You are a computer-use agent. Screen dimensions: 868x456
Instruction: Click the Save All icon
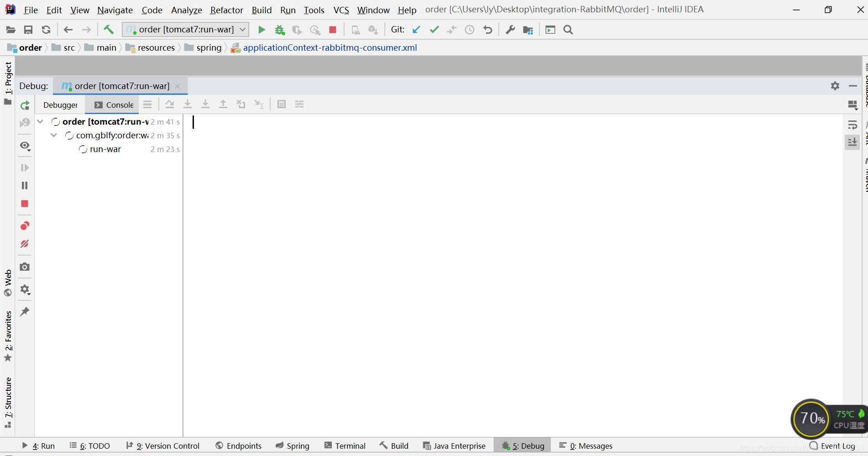pos(28,30)
